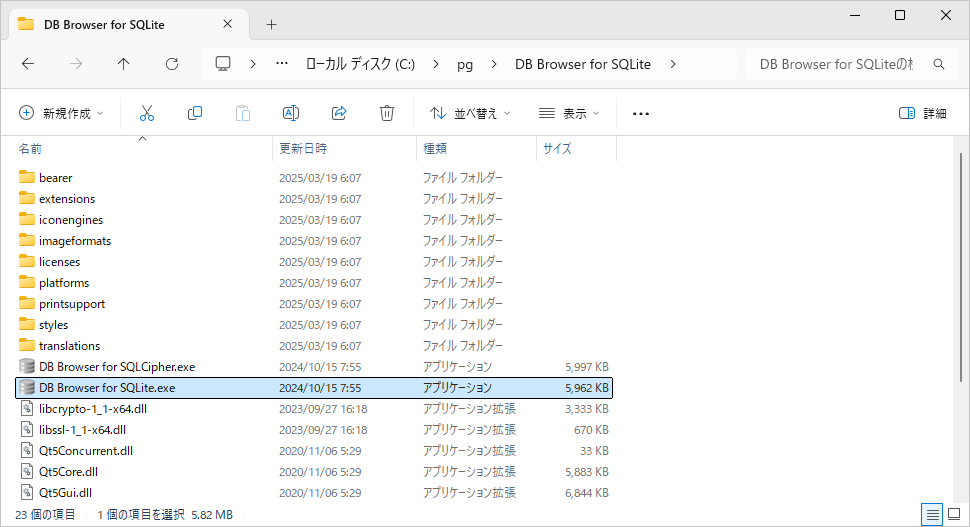This screenshot has height=527, width=970.
Task: Click the Forward navigation arrow
Action: click(x=75, y=64)
